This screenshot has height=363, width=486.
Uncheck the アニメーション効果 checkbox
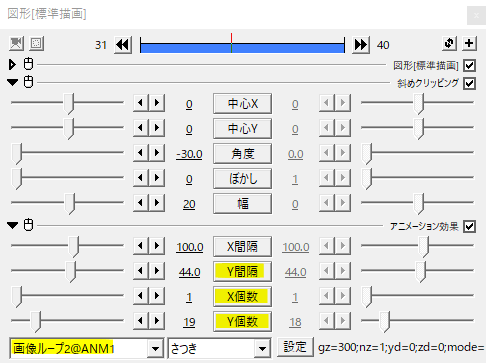click(469, 226)
